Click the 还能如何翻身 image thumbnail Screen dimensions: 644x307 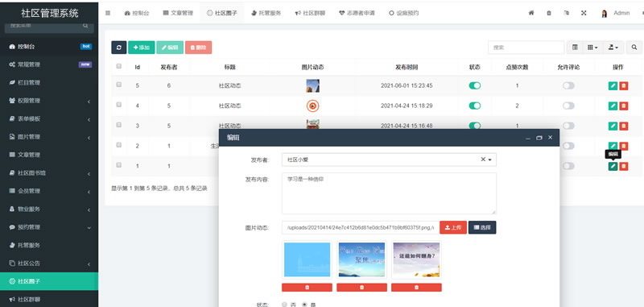tap(416, 260)
